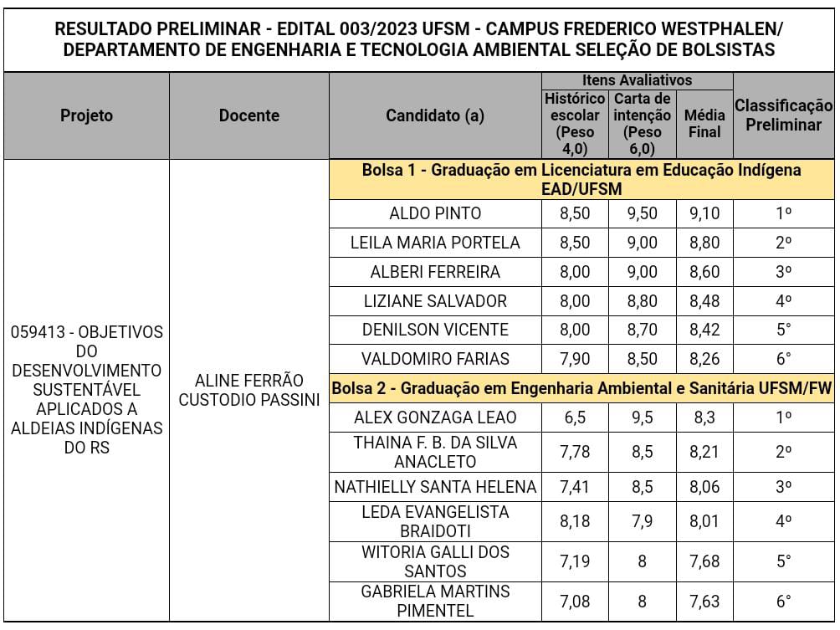
Task: Click the GABRIELA MARTINS PIMENTEL cell
Action: (435, 601)
